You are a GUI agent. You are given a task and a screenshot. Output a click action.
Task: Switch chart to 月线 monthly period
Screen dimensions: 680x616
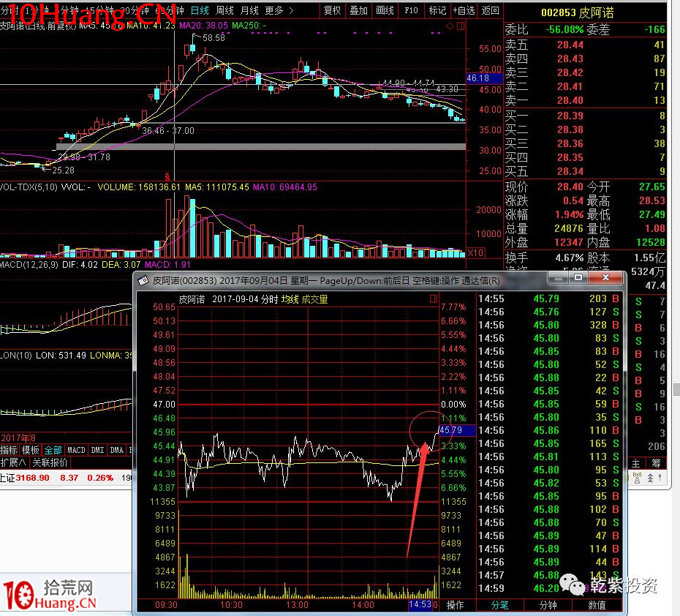coord(249,10)
